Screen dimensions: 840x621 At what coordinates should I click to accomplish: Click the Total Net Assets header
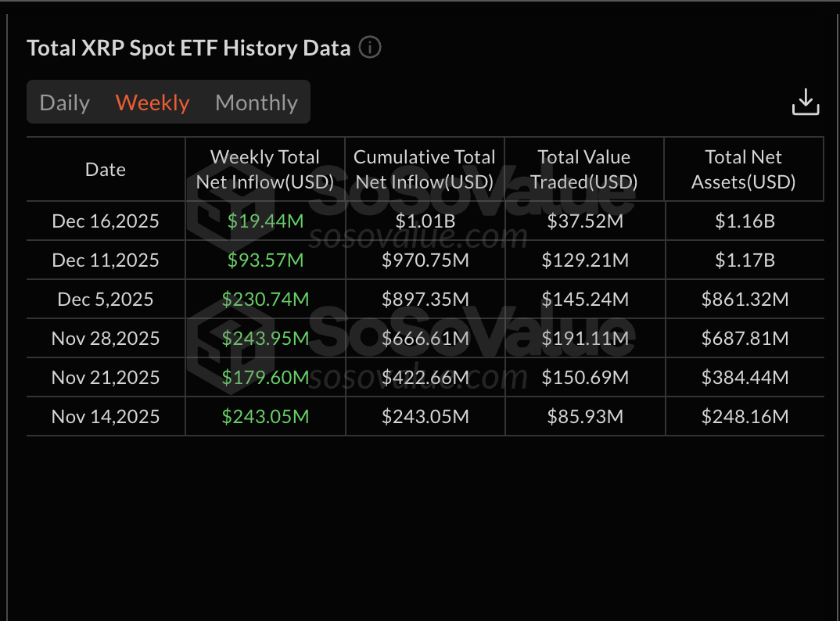coord(744,169)
